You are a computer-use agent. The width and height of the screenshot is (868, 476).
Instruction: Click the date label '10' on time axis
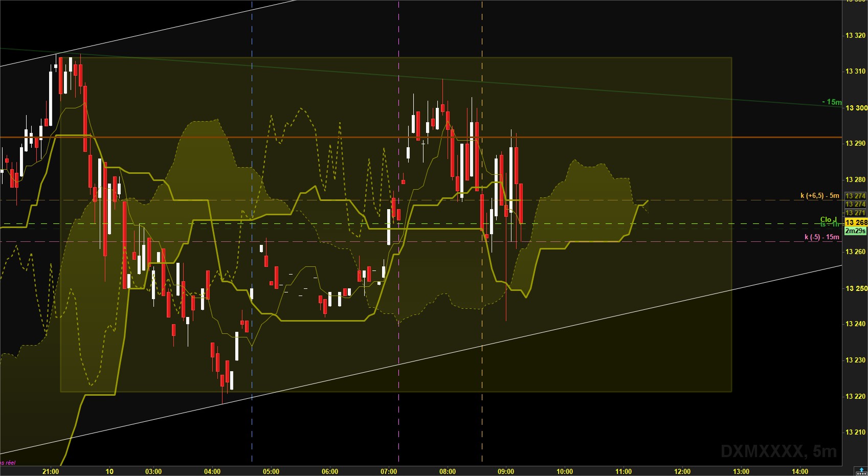tap(109, 471)
